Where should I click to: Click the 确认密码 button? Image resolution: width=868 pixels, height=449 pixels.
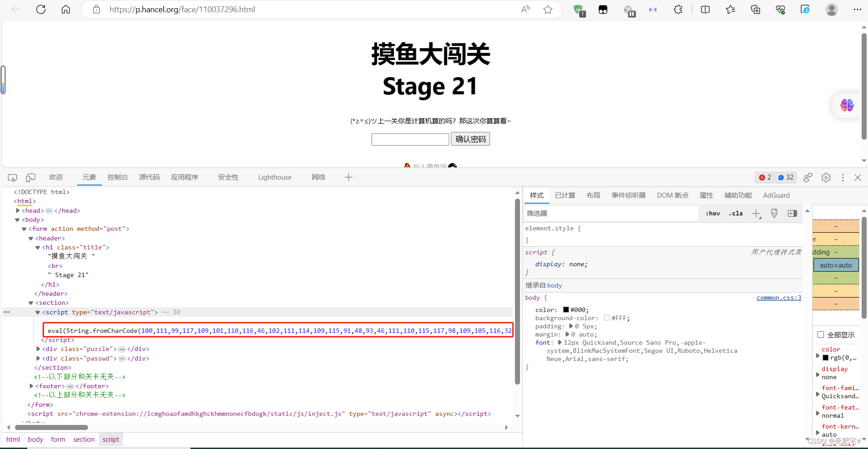pyautogui.click(x=471, y=139)
